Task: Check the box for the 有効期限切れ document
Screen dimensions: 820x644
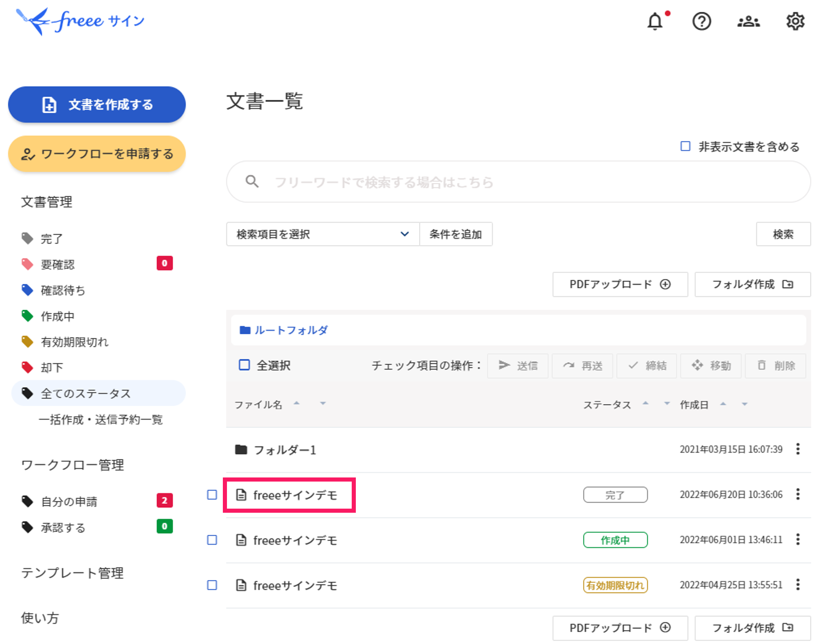Action: pyautogui.click(x=212, y=585)
